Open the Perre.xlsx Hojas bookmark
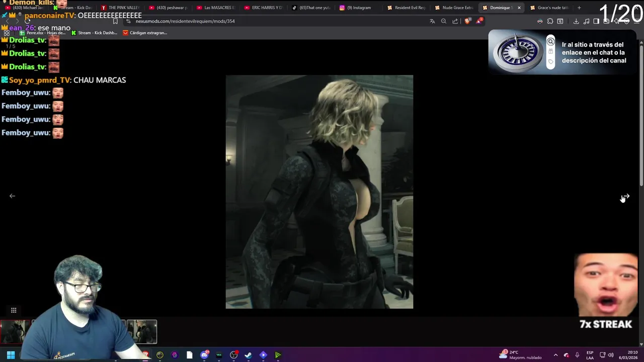Image resolution: width=644 pixels, height=362 pixels. point(43,33)
